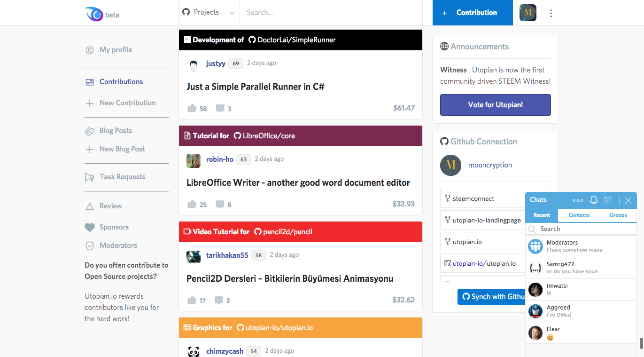
Task: Upvote the Pencil2D Dersleri post
Action: 192,300
